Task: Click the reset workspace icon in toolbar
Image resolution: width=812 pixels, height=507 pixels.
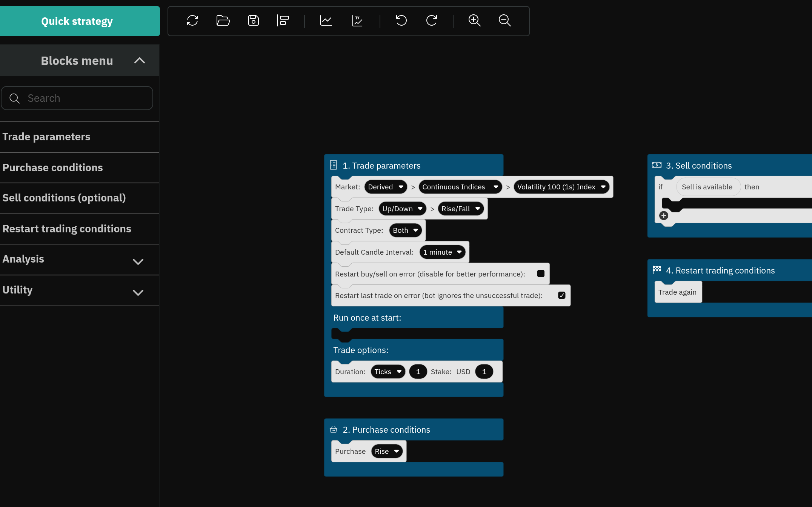Action: coord(192,20)
